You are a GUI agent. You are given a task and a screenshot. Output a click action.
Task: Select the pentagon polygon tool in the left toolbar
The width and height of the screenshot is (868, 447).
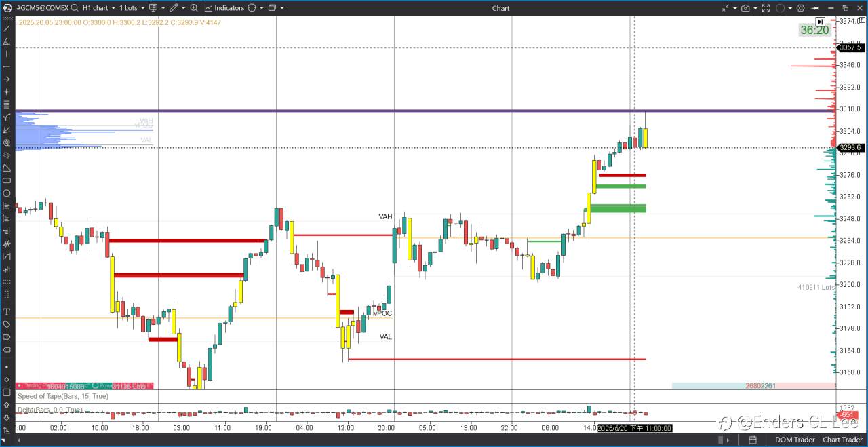click(x=7, y=349)
